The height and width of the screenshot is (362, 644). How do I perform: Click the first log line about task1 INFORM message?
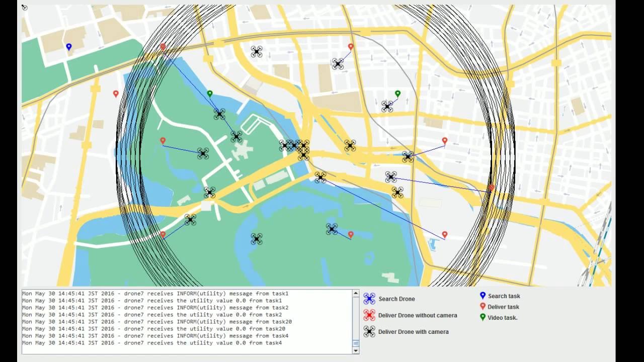coord(155,294)
